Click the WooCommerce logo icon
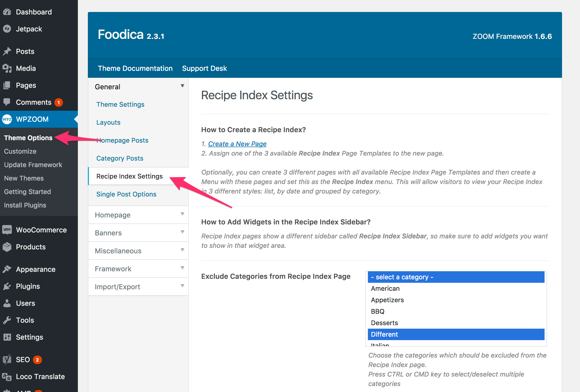Viewport: 580px width, 392px height. (x=7, y=230)
